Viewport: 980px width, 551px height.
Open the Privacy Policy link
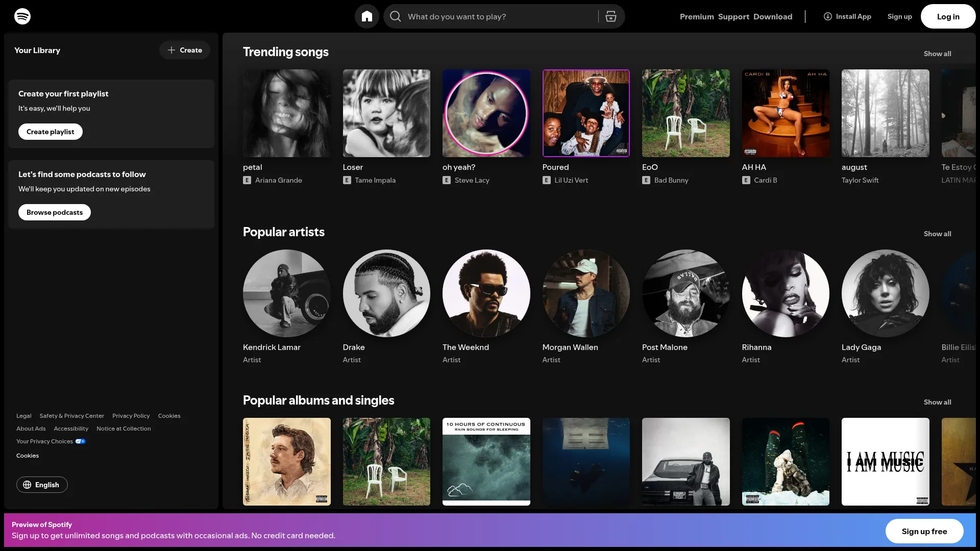click(131, 416)
